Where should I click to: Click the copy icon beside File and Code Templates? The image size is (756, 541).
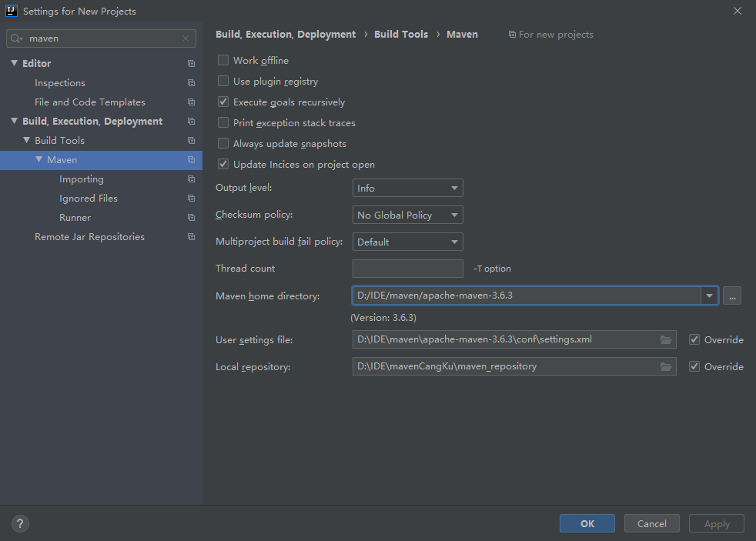click(x=192, y=102)
